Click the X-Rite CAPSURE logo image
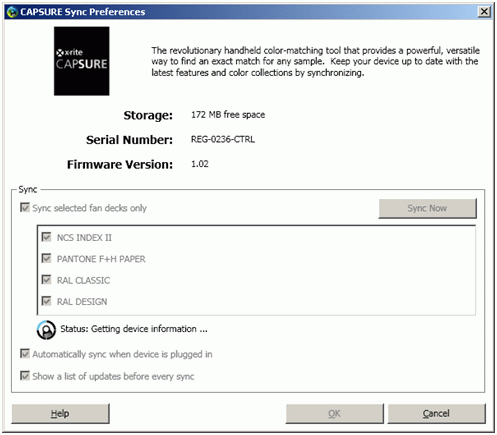497x435 pixels. click(x=82, y=61)
